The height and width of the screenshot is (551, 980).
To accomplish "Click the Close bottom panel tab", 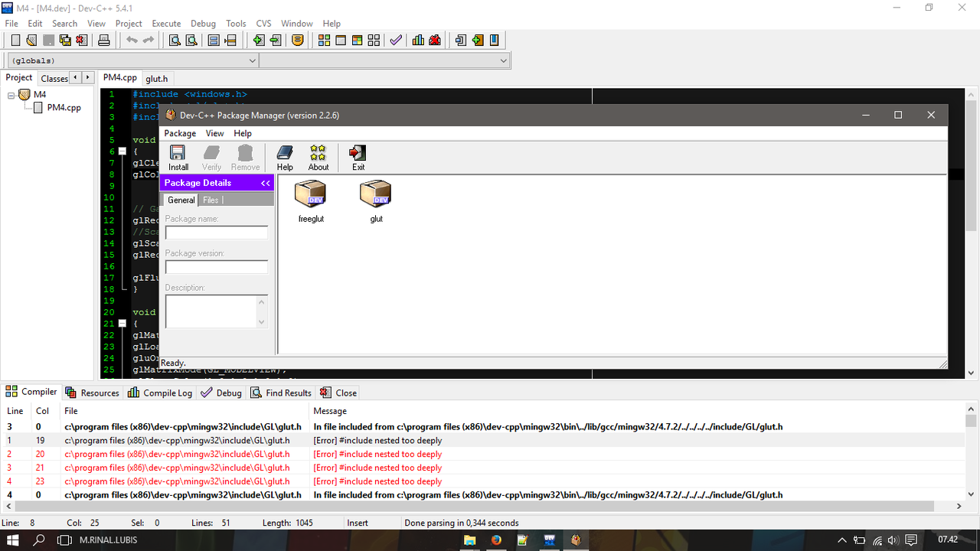I will [x=338, y=393].
